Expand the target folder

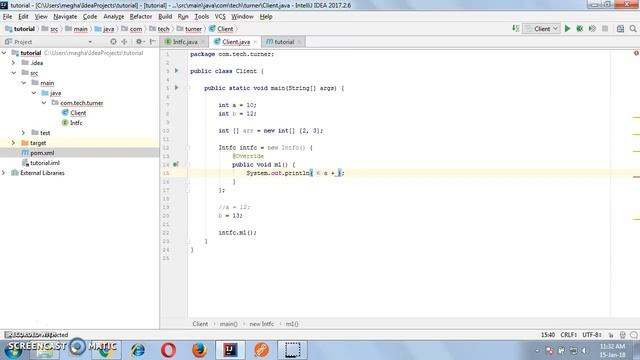(13, 143)
